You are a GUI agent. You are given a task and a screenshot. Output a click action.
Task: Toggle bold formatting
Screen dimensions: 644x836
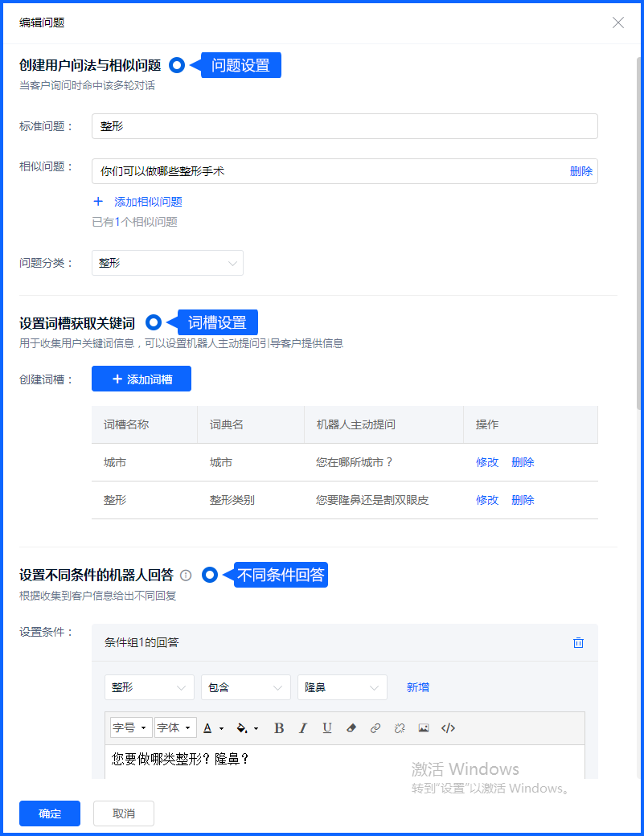(279, 728)
